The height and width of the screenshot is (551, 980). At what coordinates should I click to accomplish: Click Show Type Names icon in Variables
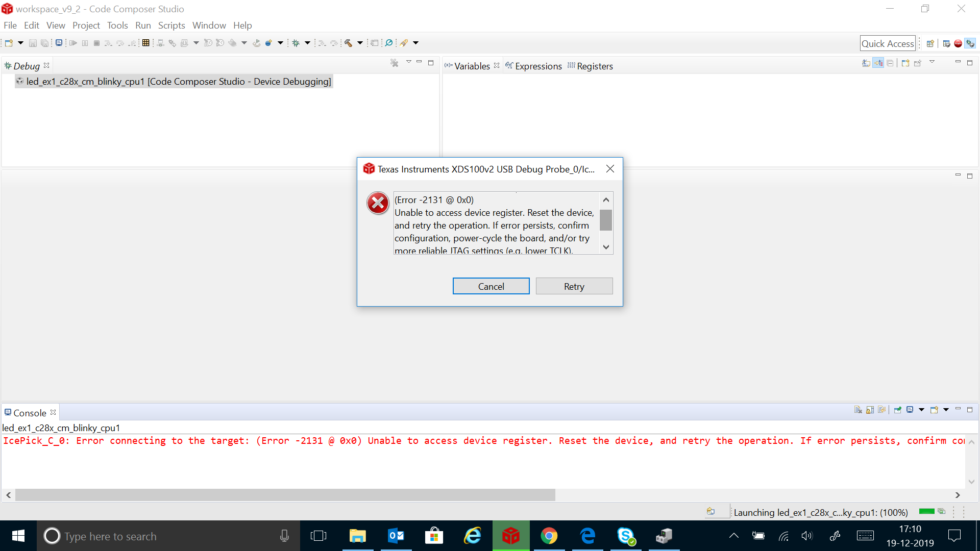pyautogui.click(x=866, y=63)
